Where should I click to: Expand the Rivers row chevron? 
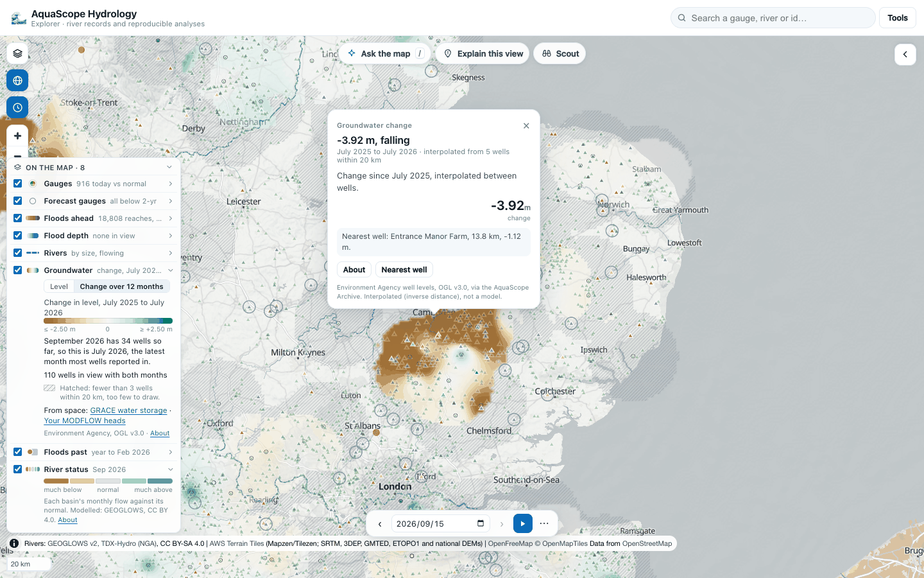[171, 253]
